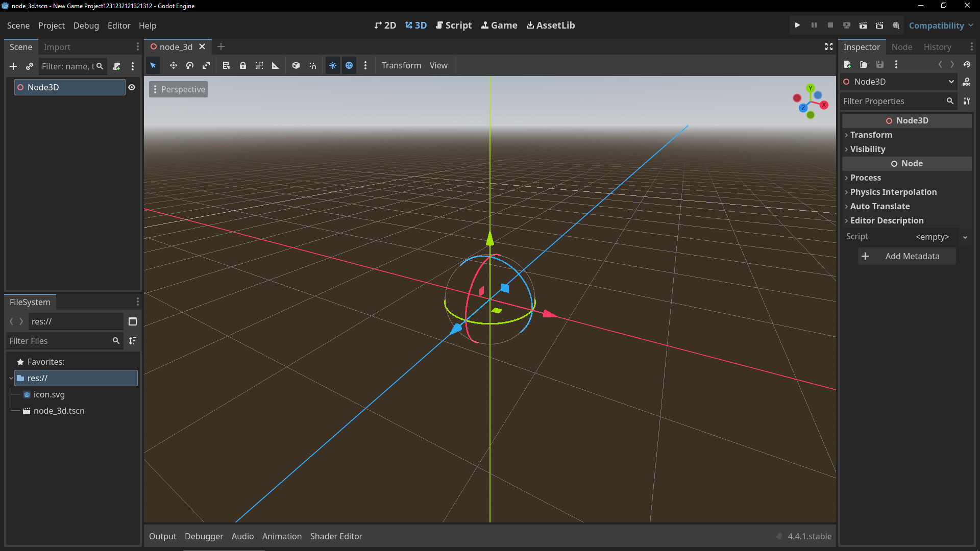Toggle preview sunlight in viewport toolbar
980x551 pixels.
coord(333,65)
